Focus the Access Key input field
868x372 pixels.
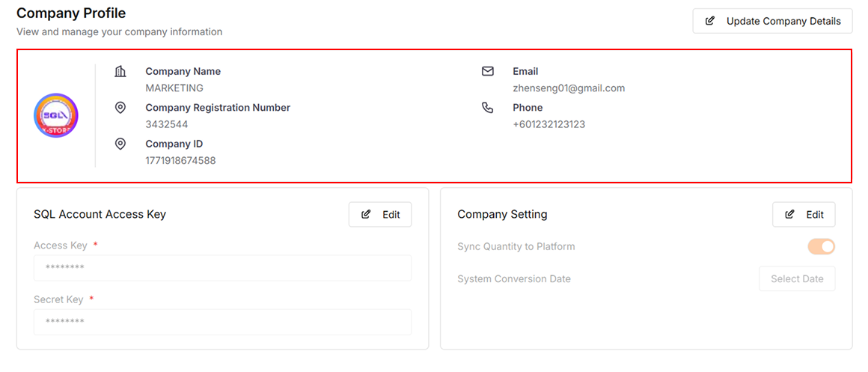click(222, 268)
